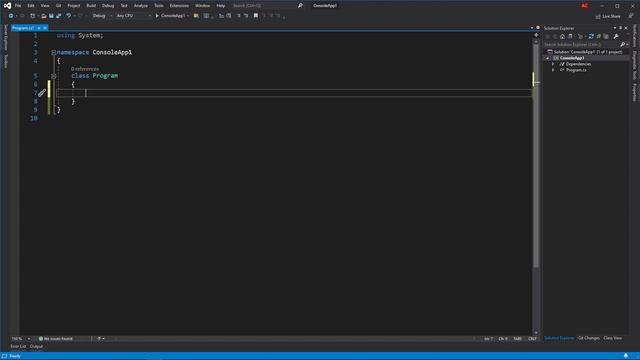
Task: Open the Error List tab
Action: [18, 347]
